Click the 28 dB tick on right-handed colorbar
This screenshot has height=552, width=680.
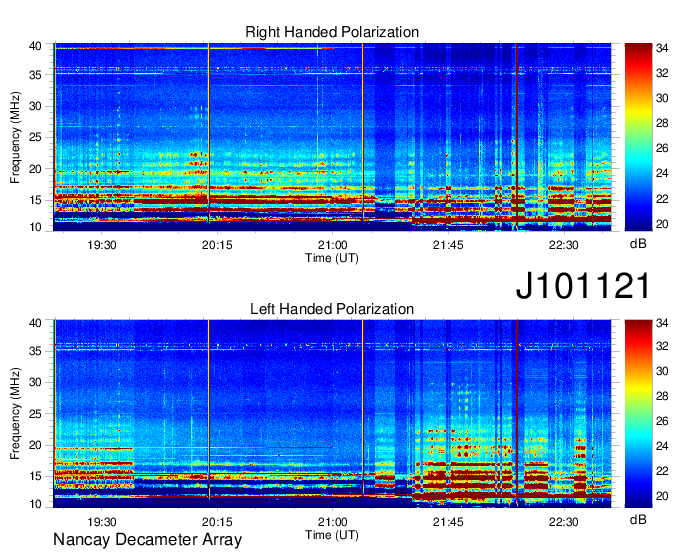(x=662, y=124)
